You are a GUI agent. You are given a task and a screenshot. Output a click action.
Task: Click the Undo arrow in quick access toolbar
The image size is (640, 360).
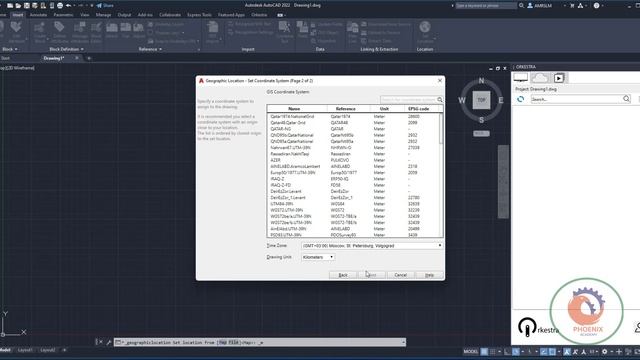pyautogui.click(x=69, y=6)
